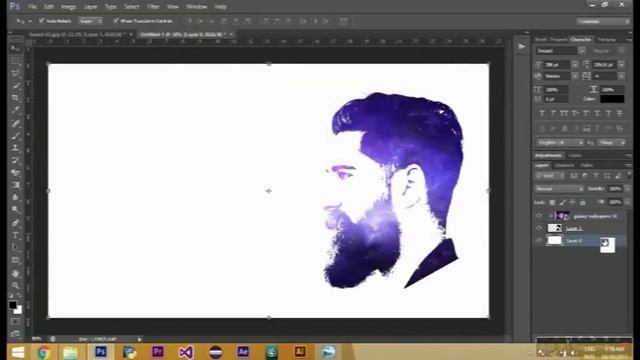Toggle Faux Bold in Character panel
The height and width of the screenshot is (360, 640).
[542, 113]
